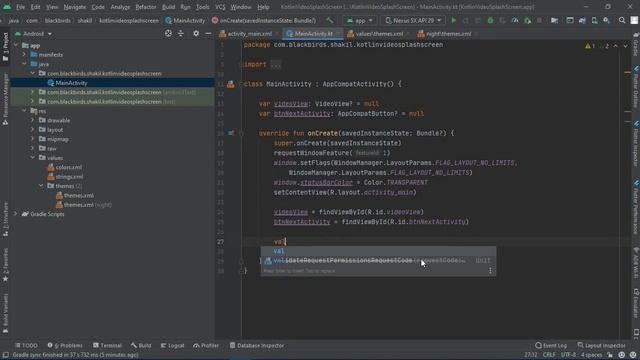The width and height of the screenshot is (640, 360).
Task: Open completion popup three-dots options
Action: pos(490,271)
